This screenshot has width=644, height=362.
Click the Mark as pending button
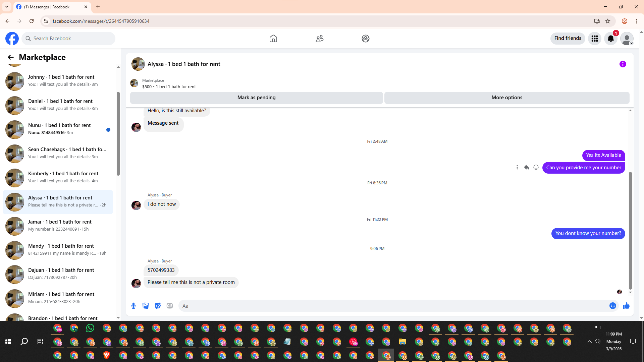pyautogui.click(x=256, y=98)
